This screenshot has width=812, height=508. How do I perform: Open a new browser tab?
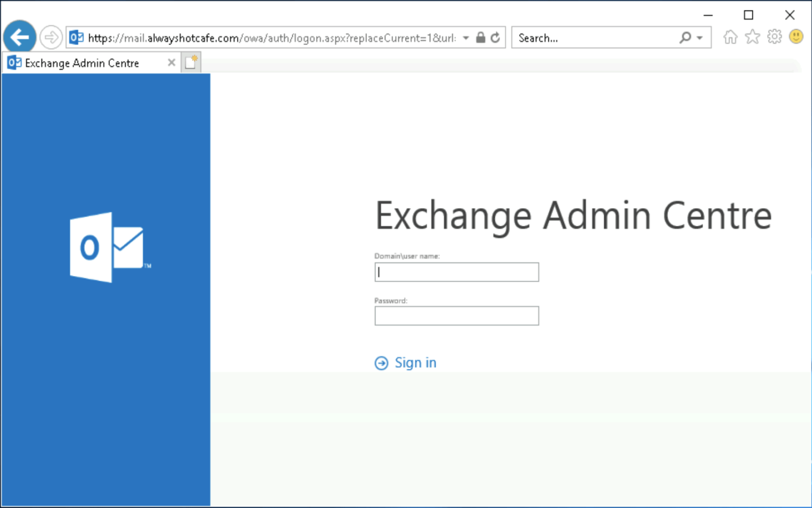191,62
